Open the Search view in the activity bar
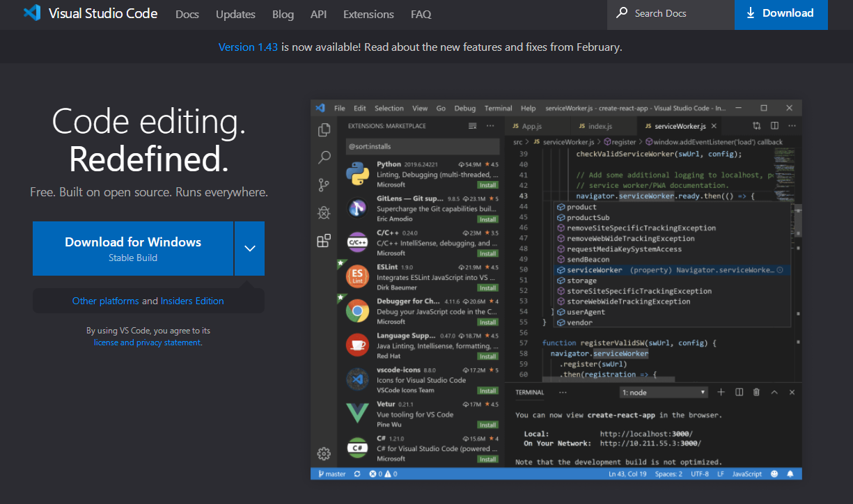853x504 pixels. [324, 157]
